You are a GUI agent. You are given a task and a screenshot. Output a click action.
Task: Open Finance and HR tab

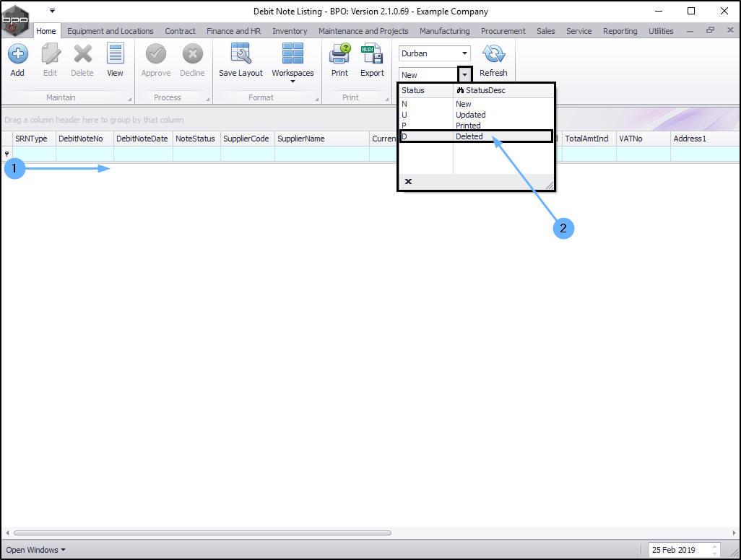coord(233,31)
